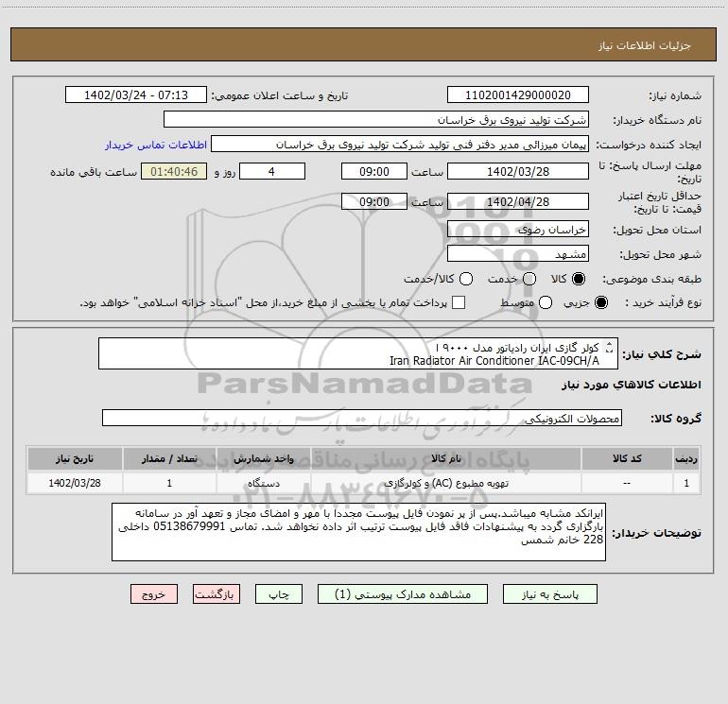The image size is (728, 704).
Task: Open the اطلاعات تماس خریدار link
Action: (x=156, y=145)
